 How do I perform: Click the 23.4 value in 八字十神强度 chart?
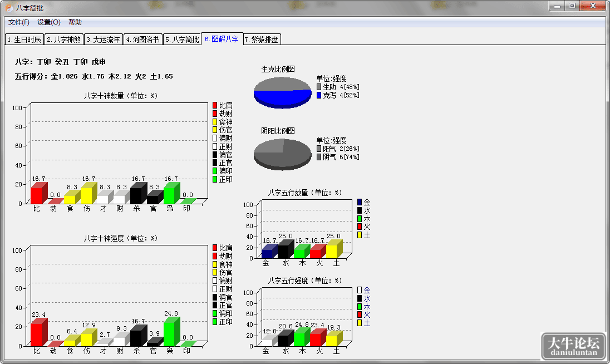tap(38, 314)
